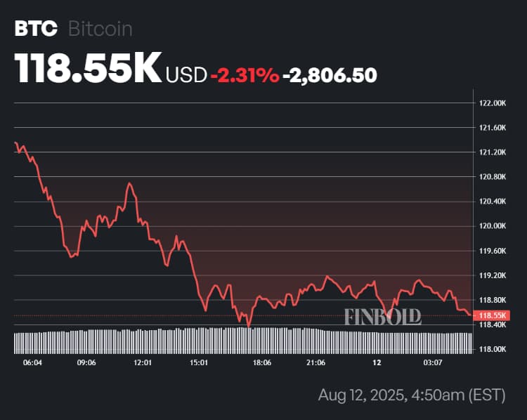Select the 03:07 time axis marker
527x420 pixels.
coord(433,362)
